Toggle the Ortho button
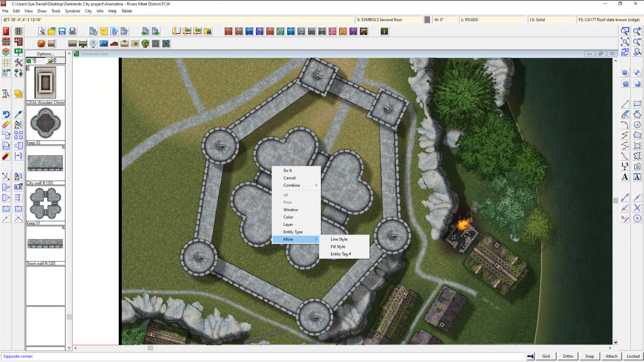 click(568, 356)
